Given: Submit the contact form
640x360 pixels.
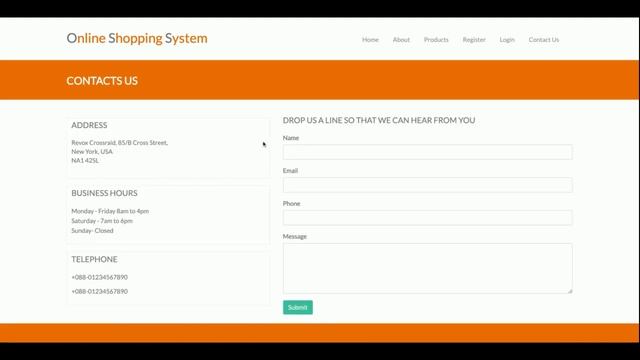Looking at the screenshot, I should point(298,307).
